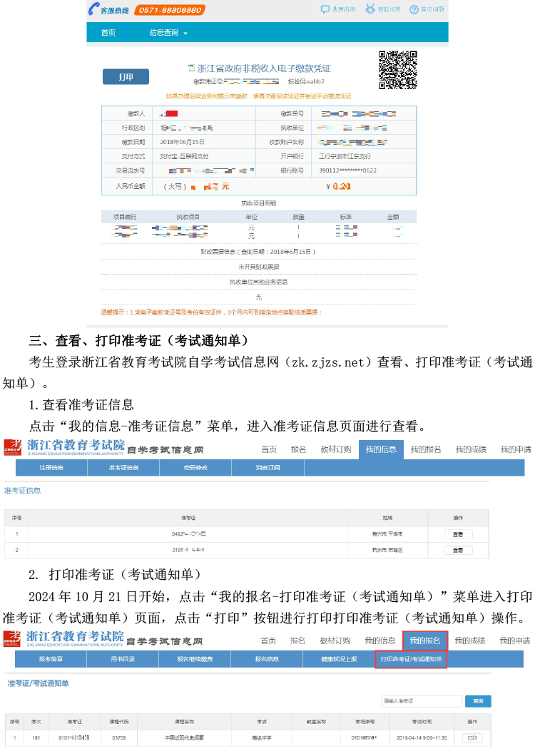Image resolution: width=535 pixels, height=756 pixels.
Task: Click 查看 for the 杭州市 市辖区 row
Action: point(458,550)
